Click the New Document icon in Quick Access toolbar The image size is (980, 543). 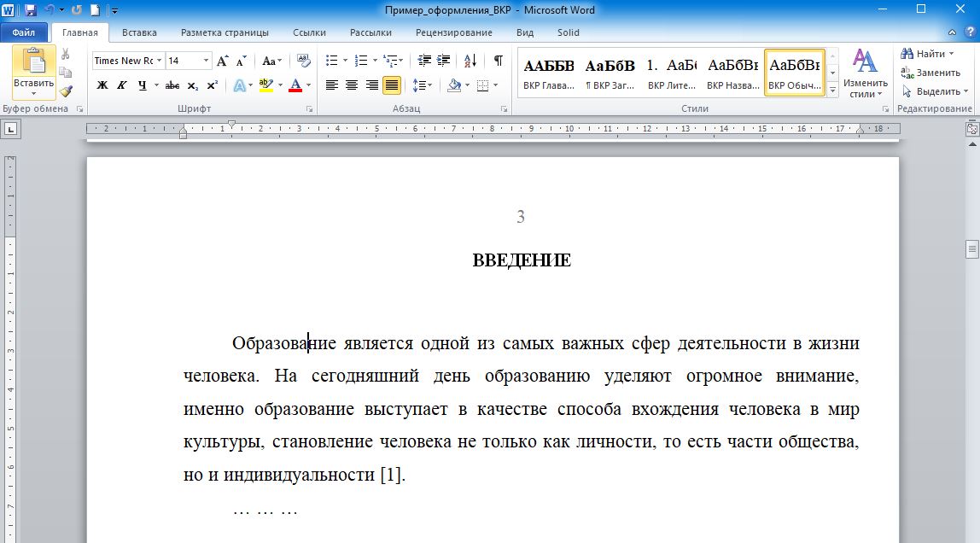click(95, 10)
